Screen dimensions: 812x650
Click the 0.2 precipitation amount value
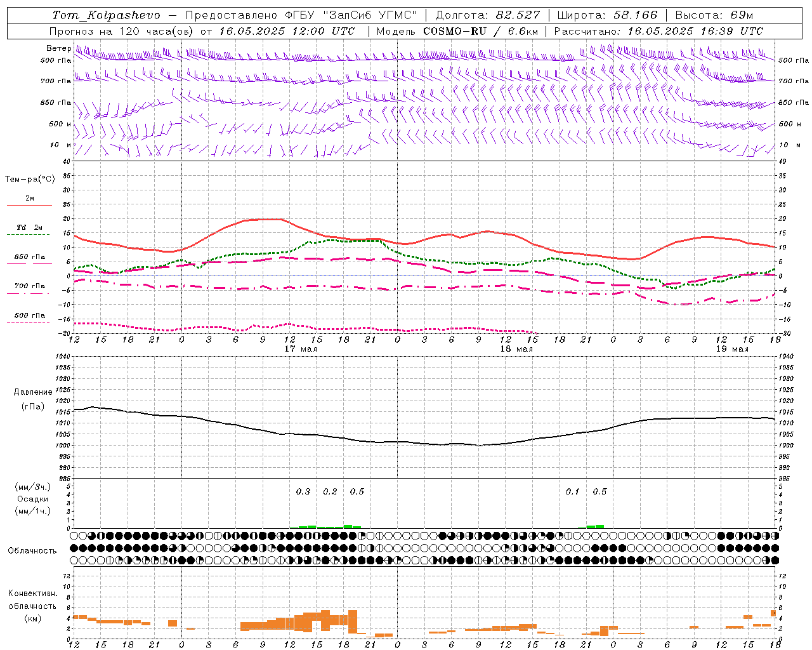(x=331, y=491)
